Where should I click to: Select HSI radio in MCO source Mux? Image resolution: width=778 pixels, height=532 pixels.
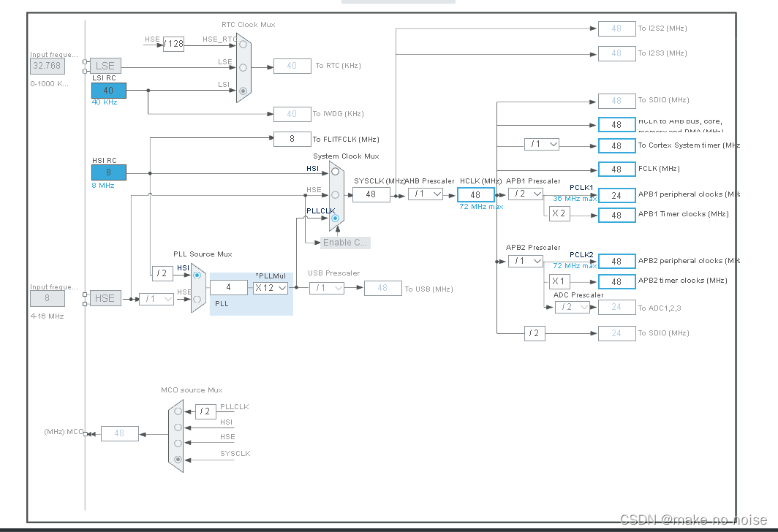click(178, 427)
